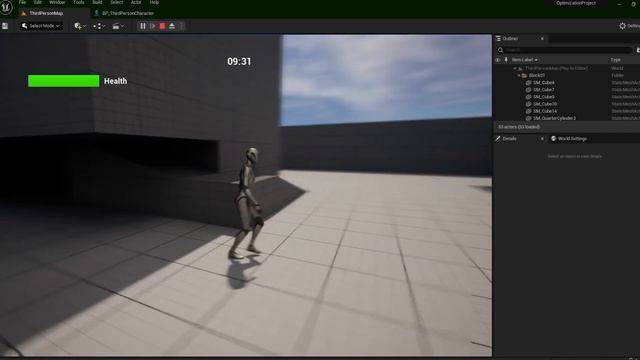640x360 pixels.
Task: Open the Build menu
Action: pos(97,2)
